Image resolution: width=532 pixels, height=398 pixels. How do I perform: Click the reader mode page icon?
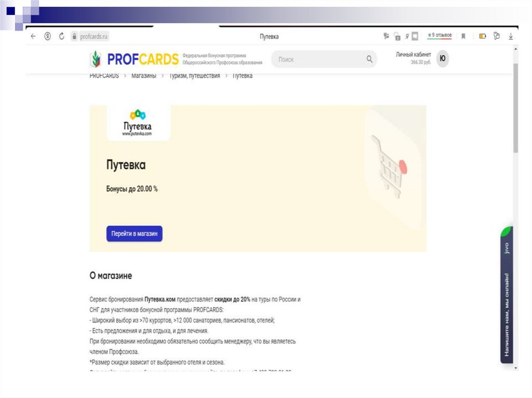pos(415,36)
